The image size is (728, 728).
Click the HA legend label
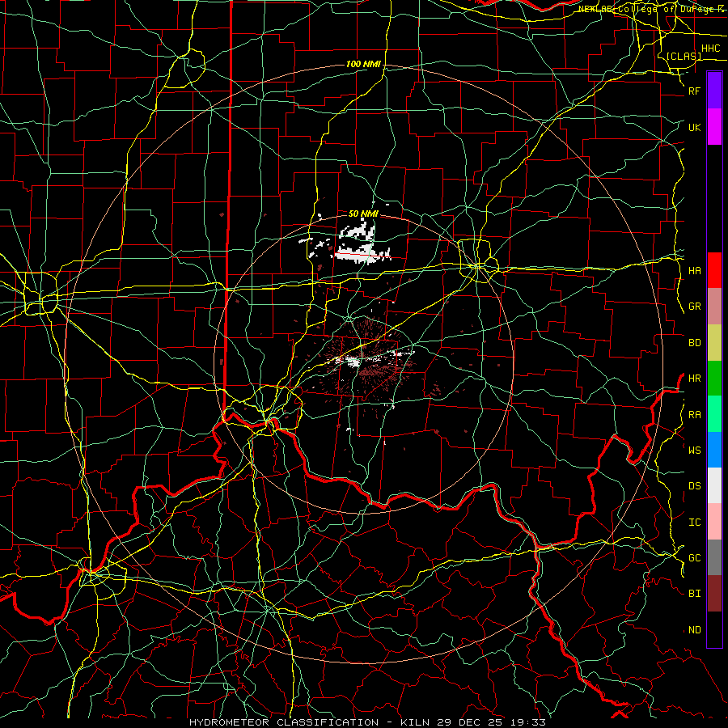coord(694,271)
